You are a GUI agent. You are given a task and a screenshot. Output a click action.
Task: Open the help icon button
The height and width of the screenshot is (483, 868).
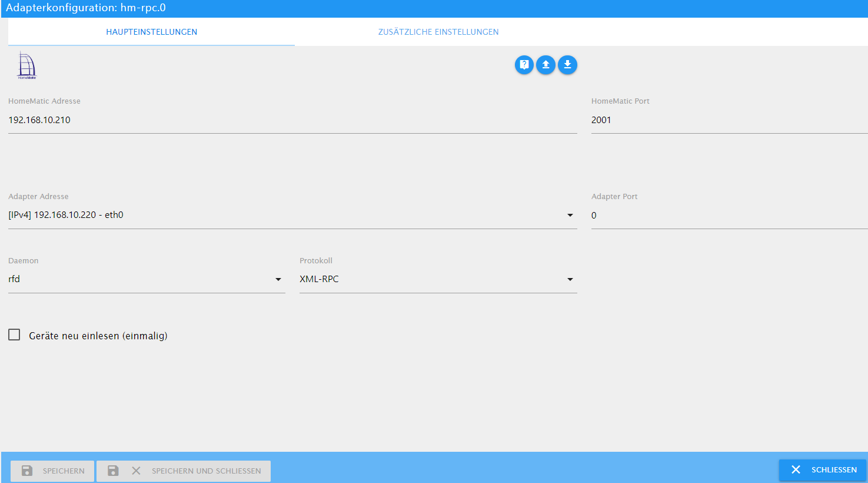click(524, 65)
